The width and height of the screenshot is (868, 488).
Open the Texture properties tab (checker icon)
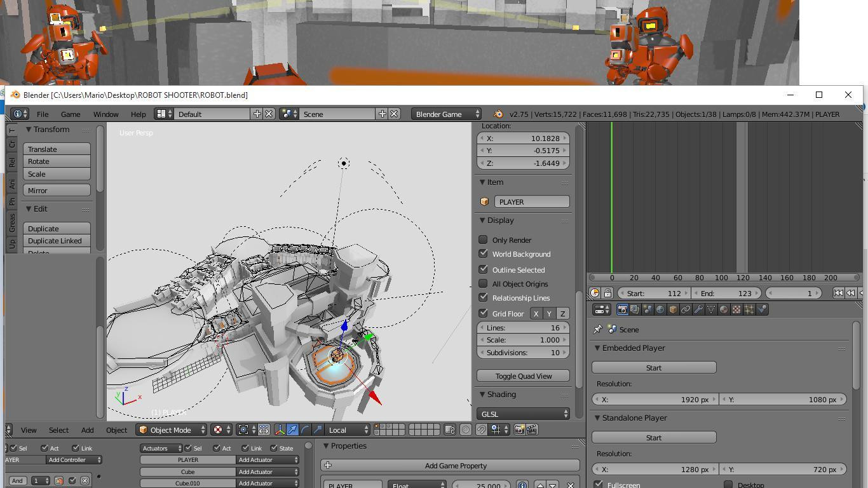[736, 309]
